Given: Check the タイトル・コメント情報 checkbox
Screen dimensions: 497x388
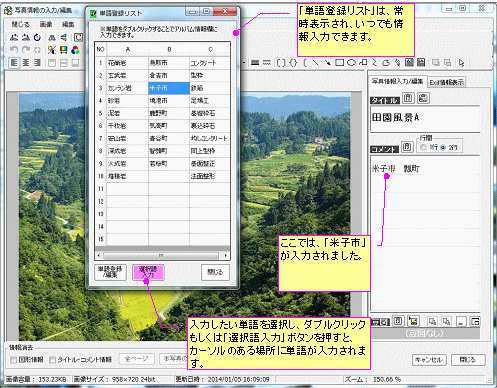Looking at the screenshot, I should click(52, 360).
